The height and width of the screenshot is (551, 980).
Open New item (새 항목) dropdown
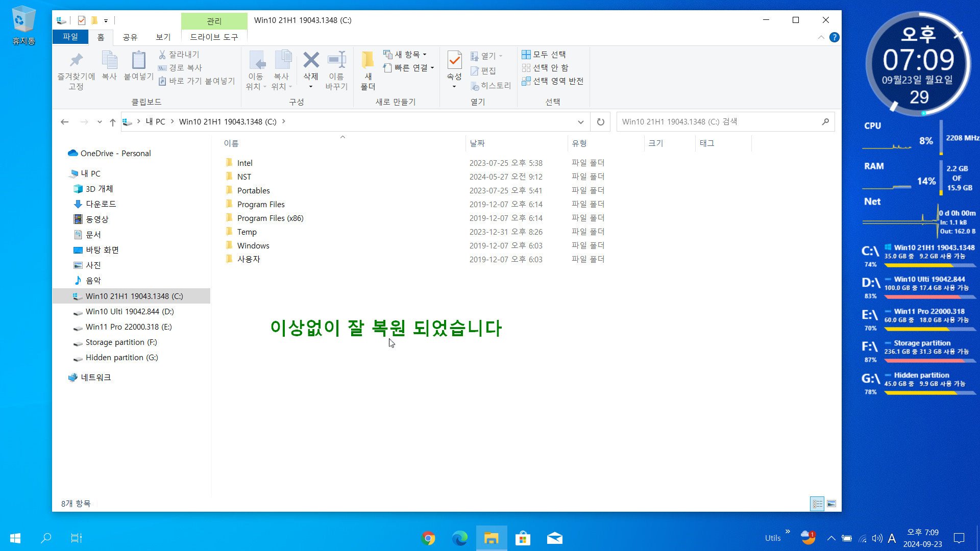[405, 54]
